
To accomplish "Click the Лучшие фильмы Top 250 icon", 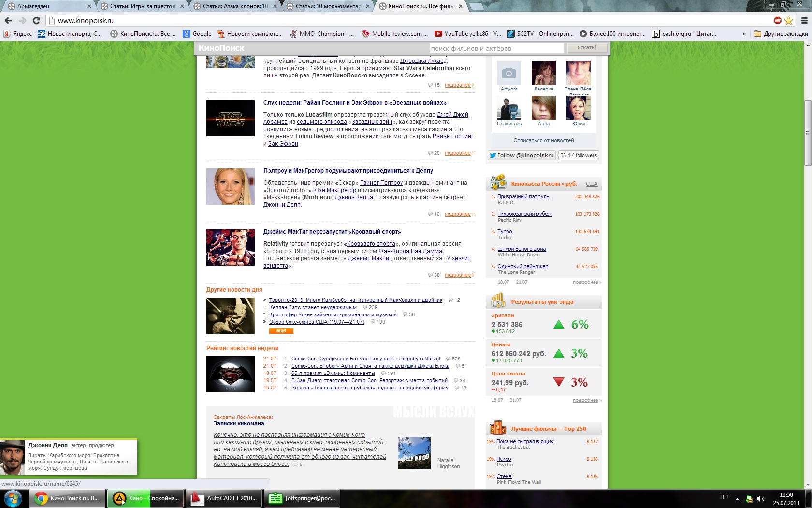I will coord(498,428).
